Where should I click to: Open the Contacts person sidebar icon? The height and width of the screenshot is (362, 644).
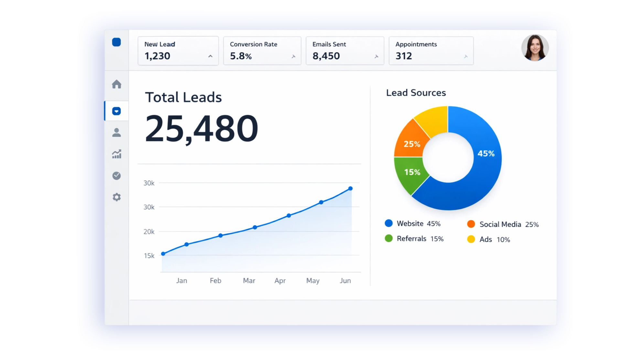[116, 133]
